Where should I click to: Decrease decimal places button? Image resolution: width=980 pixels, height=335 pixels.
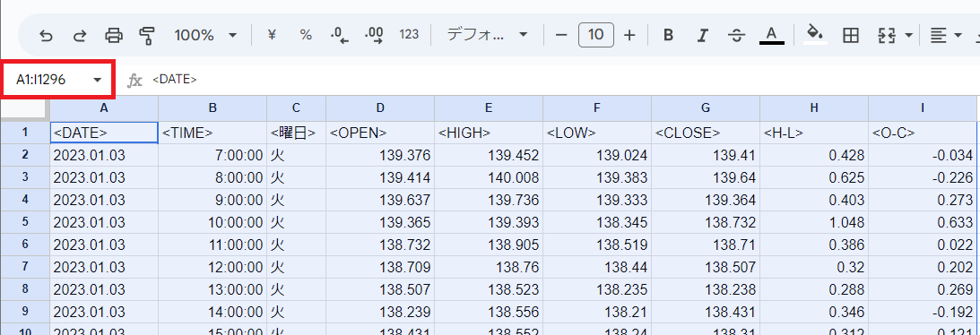(x=340, y=36)
